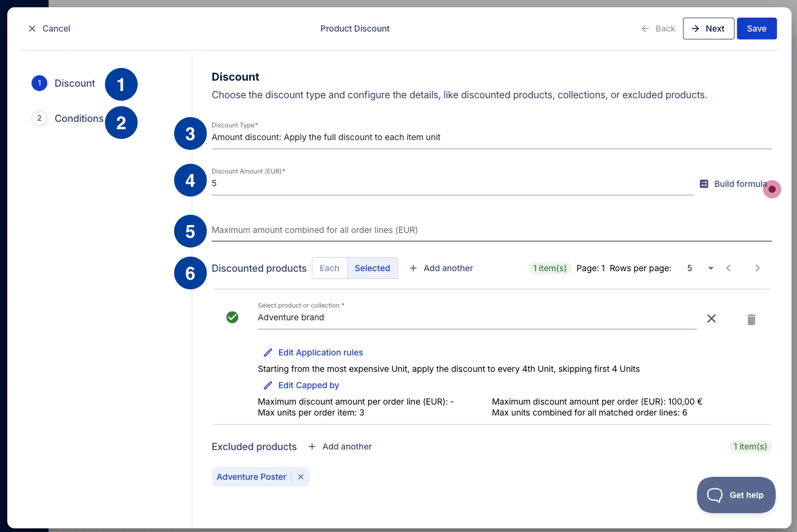The height and width of the screenshot is (532, 797).
Task: Click the green checkmark beside Adventure brand
Action: click(x=232, y=317)
